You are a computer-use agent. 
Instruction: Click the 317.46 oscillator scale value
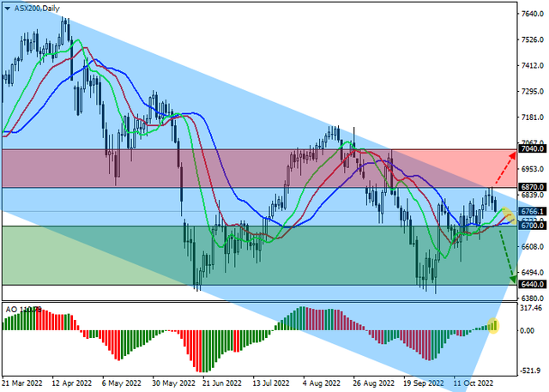532,308
